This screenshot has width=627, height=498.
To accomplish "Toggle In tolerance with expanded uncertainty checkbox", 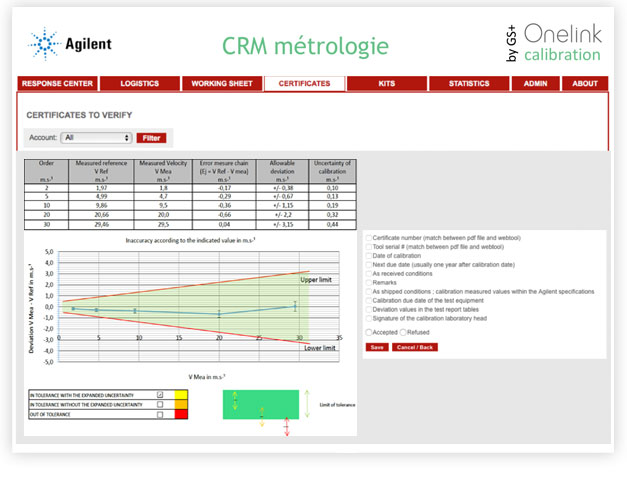I will click(x=160, y=395).
